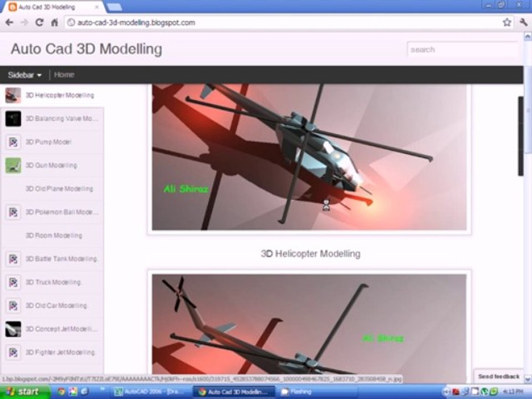Open the 3D Old Plane Modelling post
The image size is (532, 399).
tap(59, 188)
